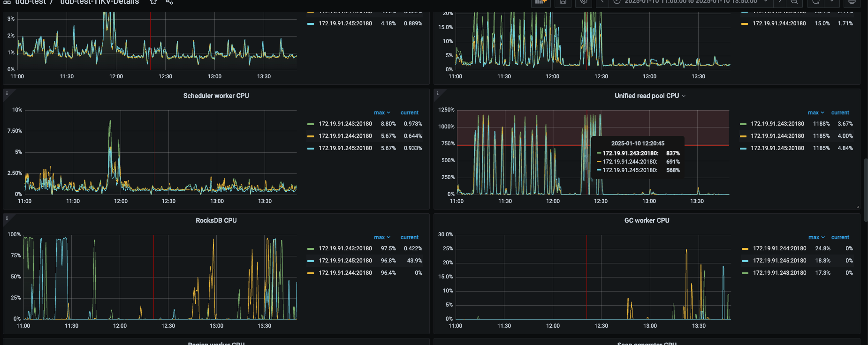Click the add panel icon

tap(541, 2)
